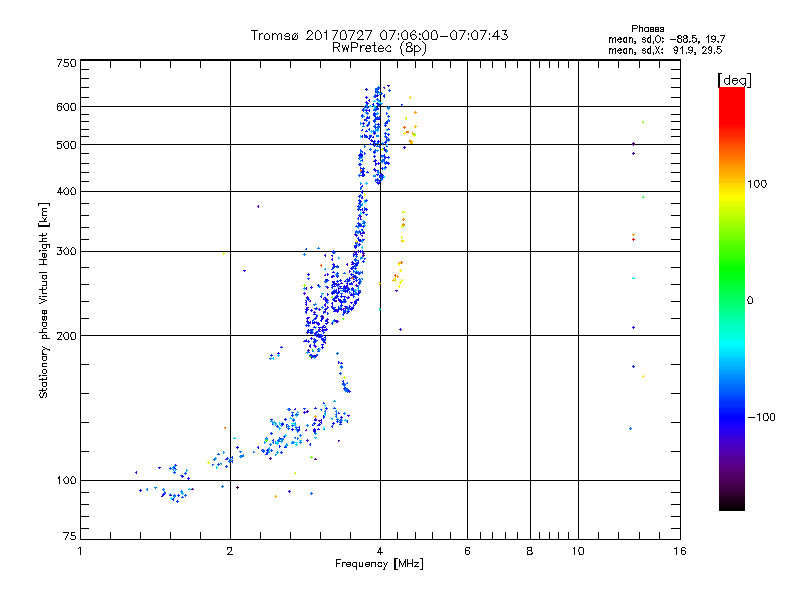Select the 'mean, sd,O: -88.5, 19.7' line

click(x=666, y=39)
